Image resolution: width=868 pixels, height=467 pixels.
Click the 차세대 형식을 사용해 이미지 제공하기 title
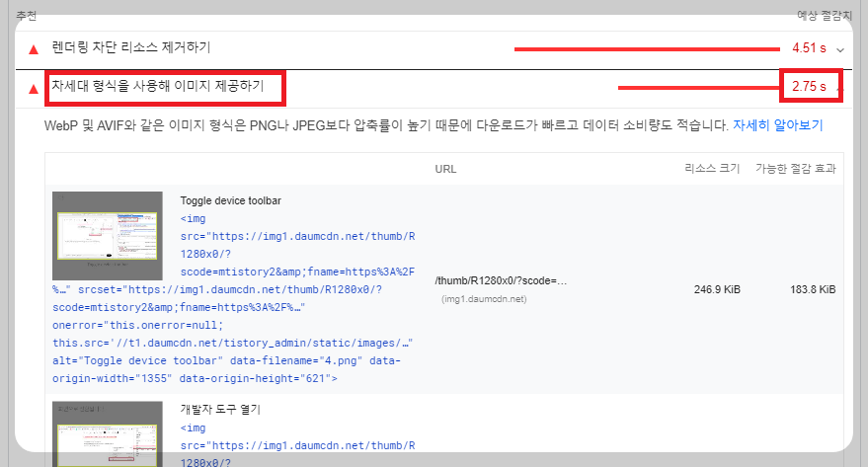click(158, 86)
